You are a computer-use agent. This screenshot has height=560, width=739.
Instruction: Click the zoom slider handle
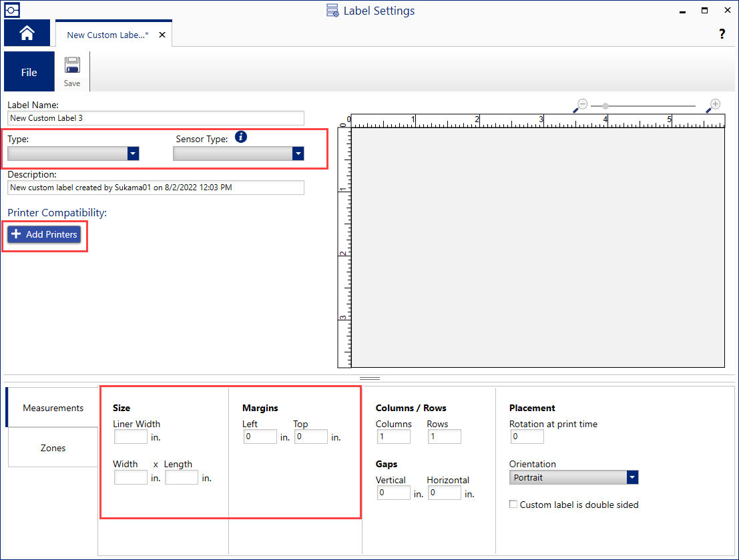click(x=605, y=106)
